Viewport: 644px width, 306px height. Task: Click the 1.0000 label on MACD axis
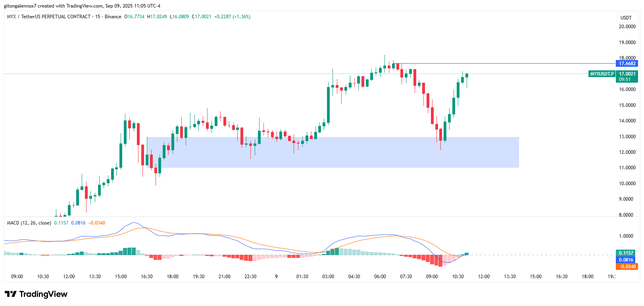[626, 236]
